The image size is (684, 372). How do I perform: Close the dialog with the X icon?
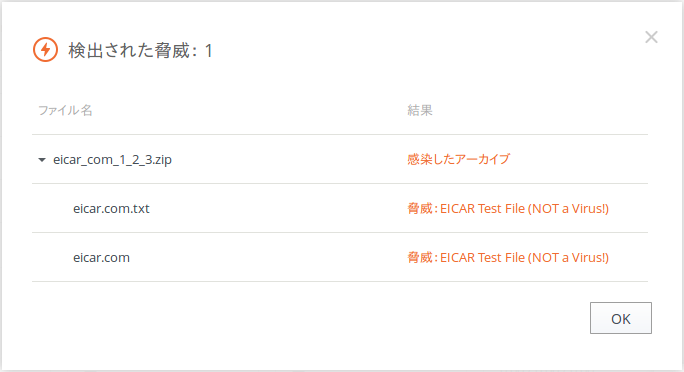point(651,37)
